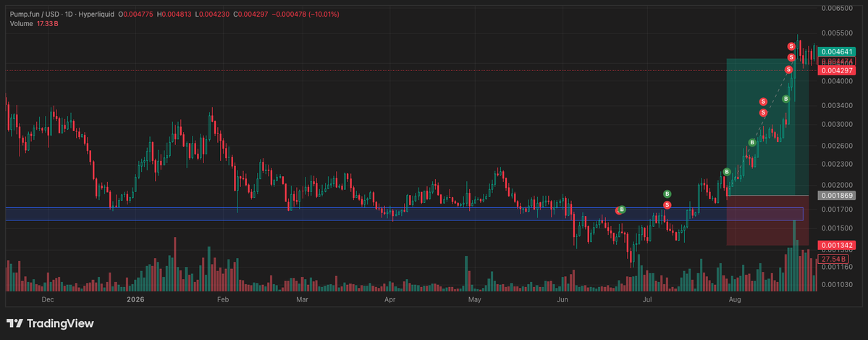Select the upper S marker near 0.003400
Viewport: 868px width, 340px height.
763,101
